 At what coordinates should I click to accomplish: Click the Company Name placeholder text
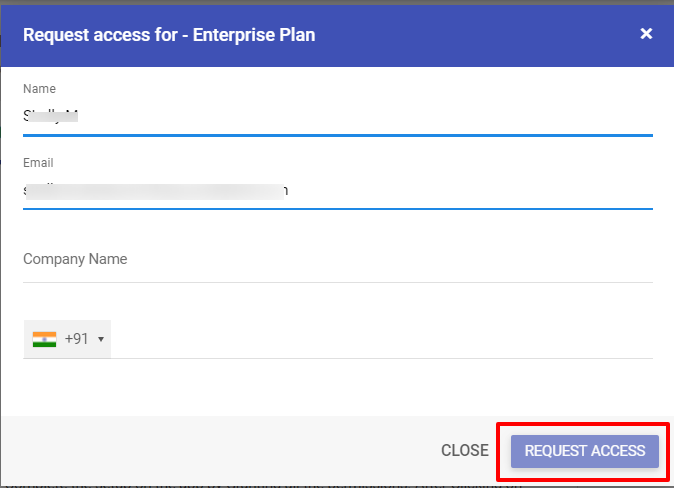[x=75, y=259]
